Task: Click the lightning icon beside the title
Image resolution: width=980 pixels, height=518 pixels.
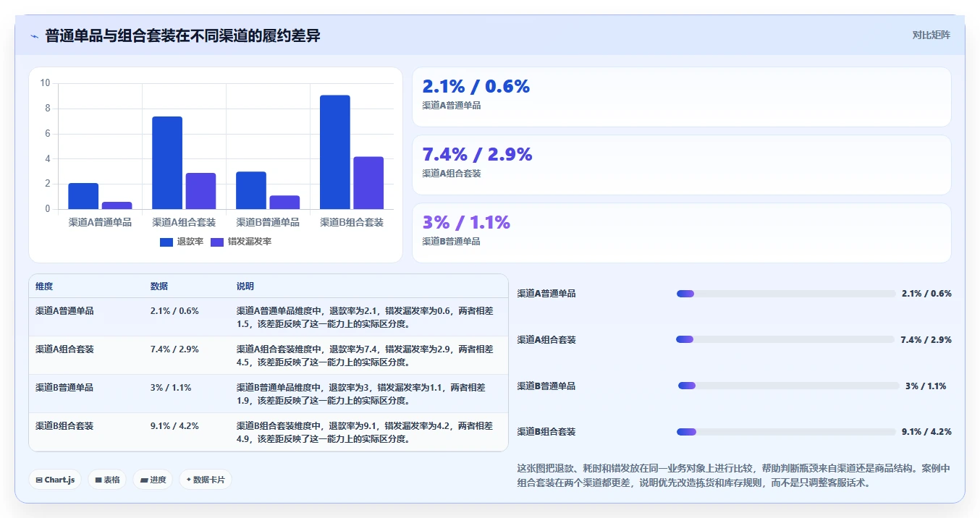Action: 34,36
